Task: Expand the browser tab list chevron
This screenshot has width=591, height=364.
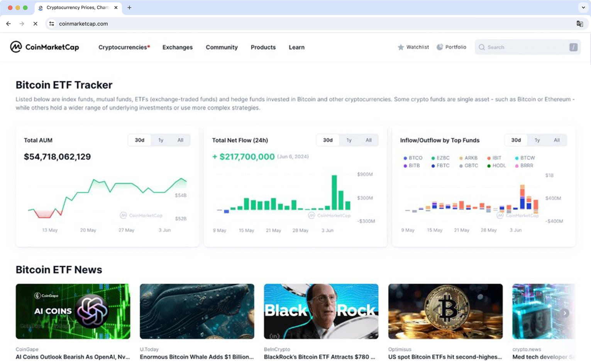Action: (x=583, y=7)
